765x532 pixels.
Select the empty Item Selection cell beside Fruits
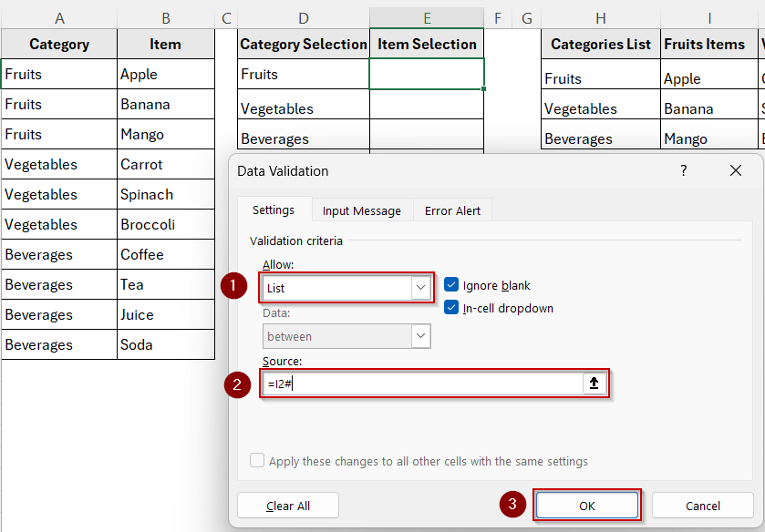tap(427, 74)
